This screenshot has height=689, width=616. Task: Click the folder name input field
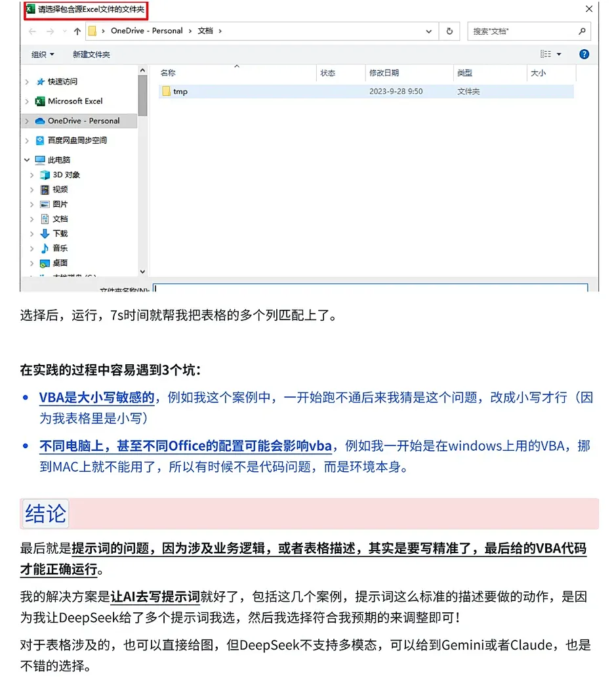pos(371,288)
